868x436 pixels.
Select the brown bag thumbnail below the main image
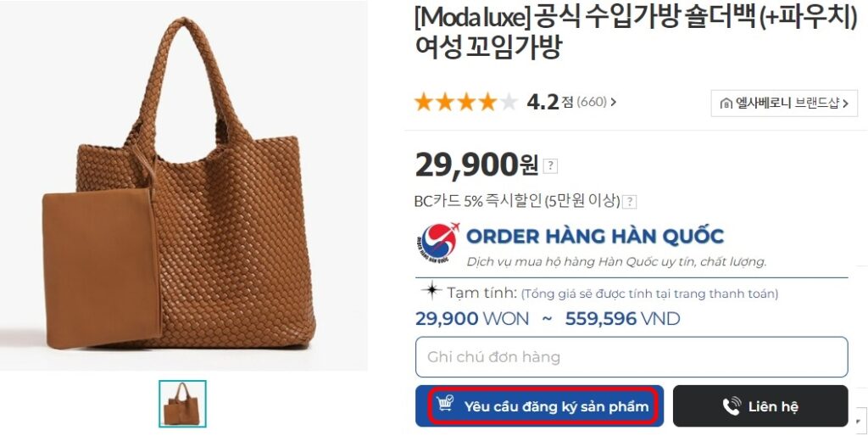(x=183, y=404)
